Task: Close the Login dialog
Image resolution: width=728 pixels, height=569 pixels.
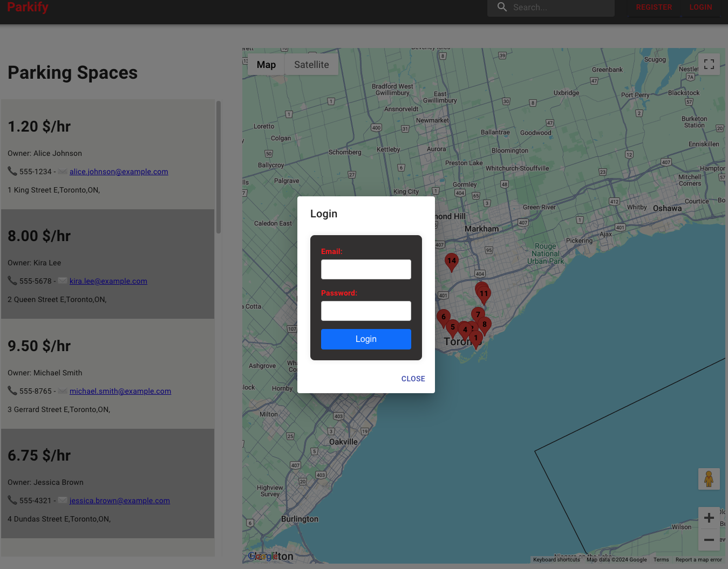Action: (x=413, y=379)
